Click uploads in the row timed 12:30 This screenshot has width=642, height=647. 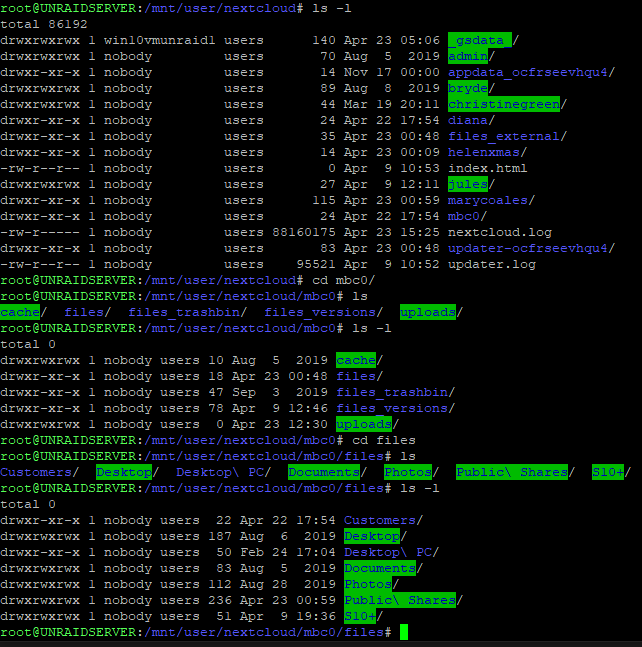pyautogui.click(x=364, y=424)
